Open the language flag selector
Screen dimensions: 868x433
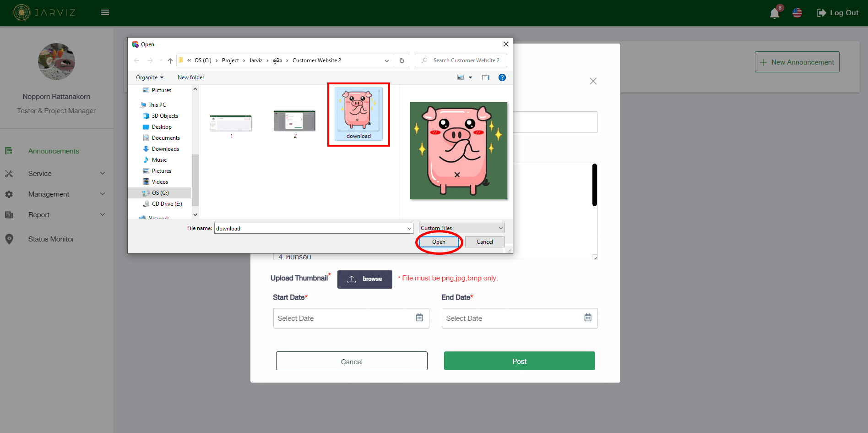coord(797,13)
